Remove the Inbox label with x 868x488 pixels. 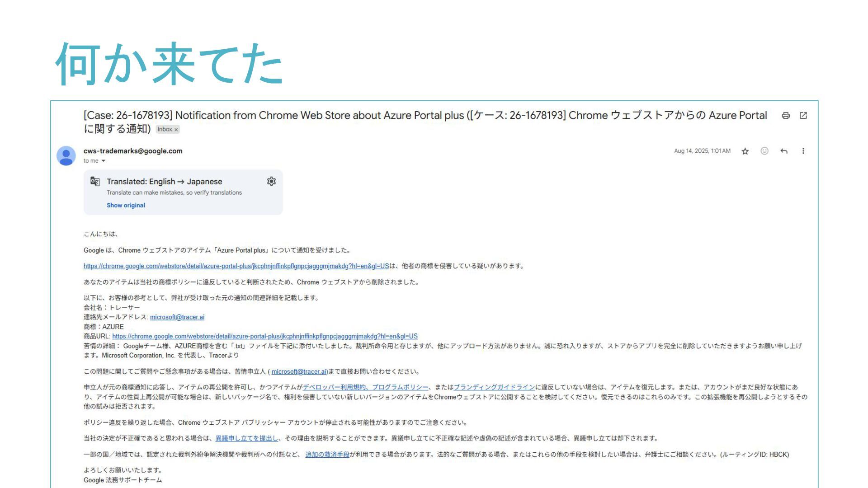tap(176, 130)
